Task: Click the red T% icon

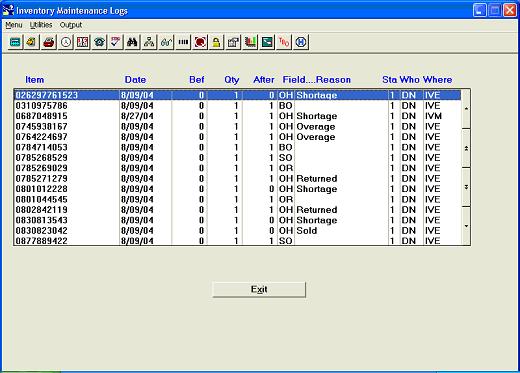Action: [284, 42]
